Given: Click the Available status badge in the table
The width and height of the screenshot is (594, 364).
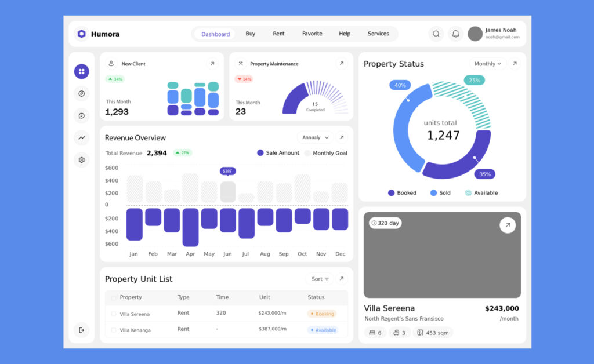Looking at the screenshot, I should (323, 330).
